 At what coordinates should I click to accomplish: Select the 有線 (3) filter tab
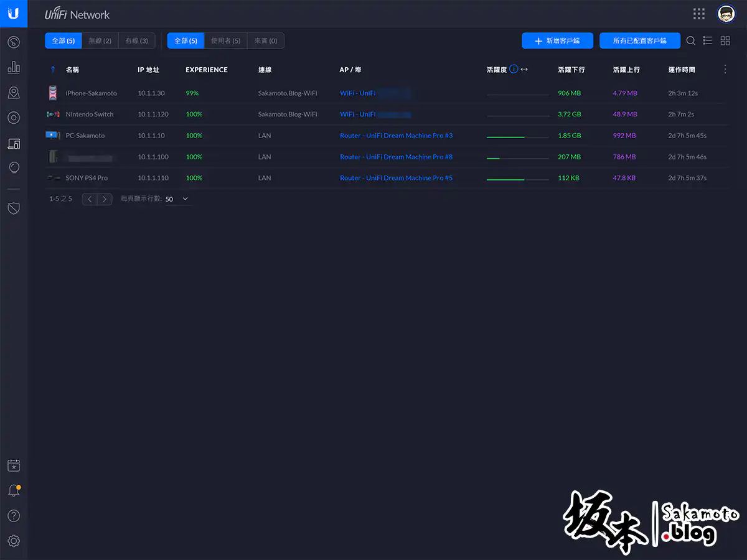tap(136, 40)
